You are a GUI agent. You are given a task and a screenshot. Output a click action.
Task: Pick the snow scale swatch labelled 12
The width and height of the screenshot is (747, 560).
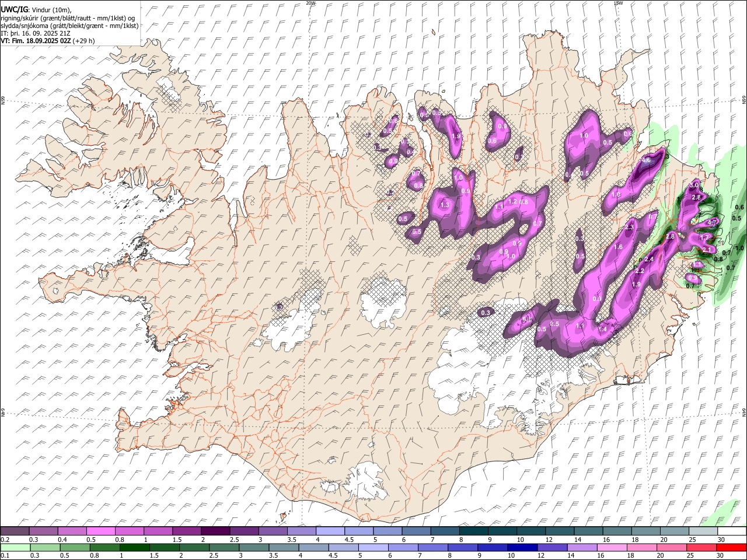click(560, 531)
